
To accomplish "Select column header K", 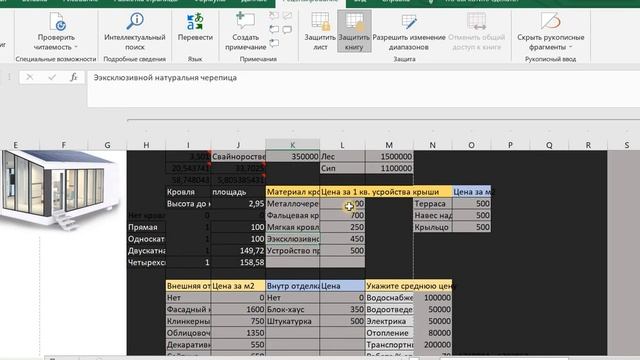I will 293,145.
